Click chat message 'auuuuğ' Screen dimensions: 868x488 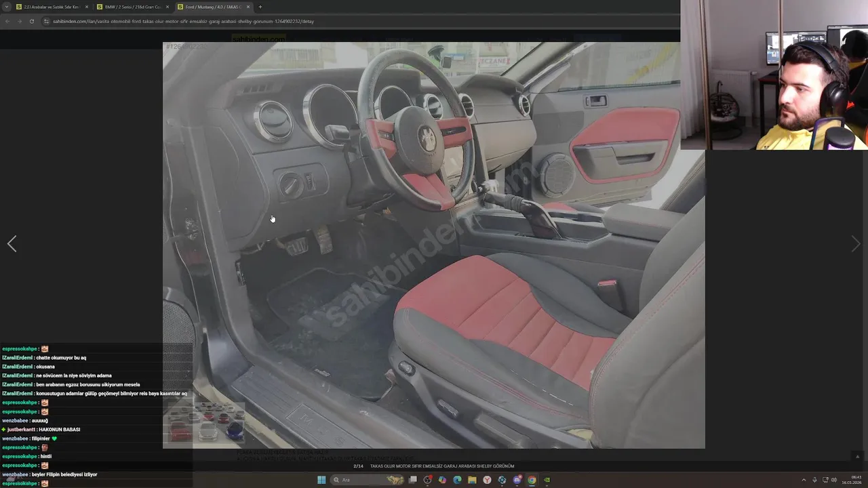(x=39, y=421)
